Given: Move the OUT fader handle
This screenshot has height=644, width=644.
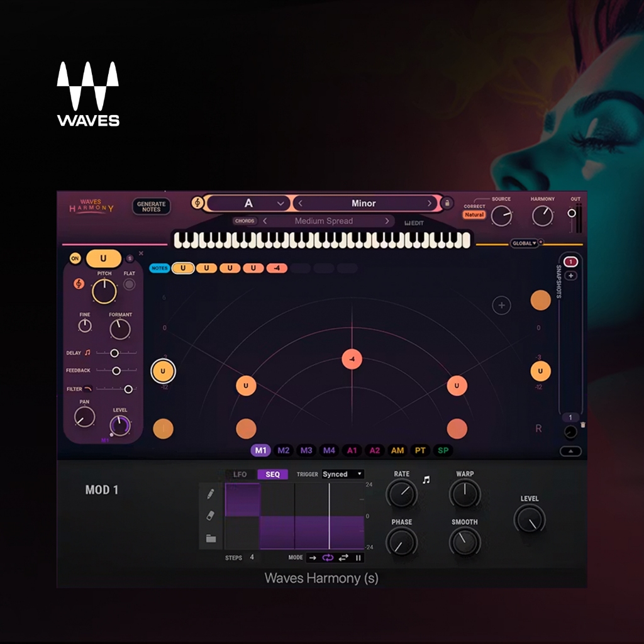Looking at the screenshot, I should (571, 213).
